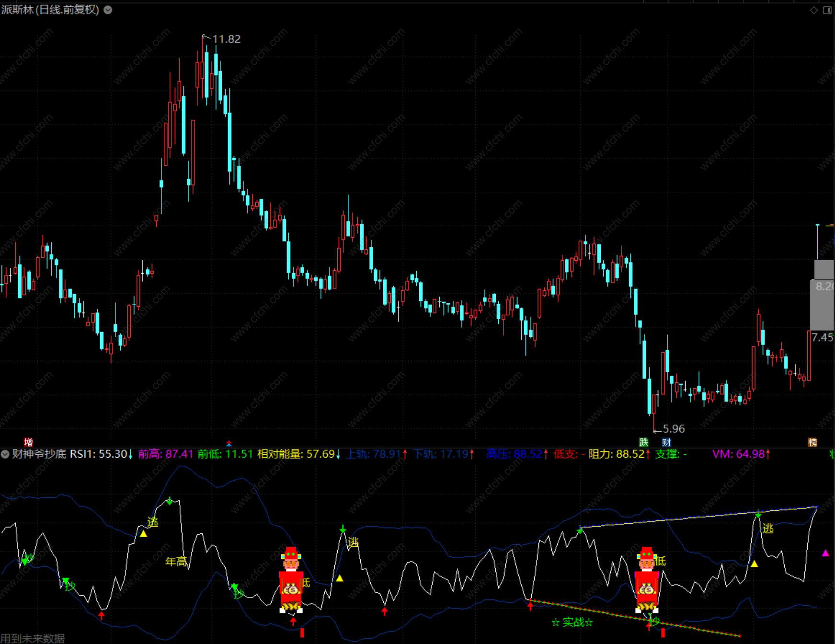835x644 pixels.
Task: Click the magenta triangle at indicator's right edge
Action: [825, 553]
